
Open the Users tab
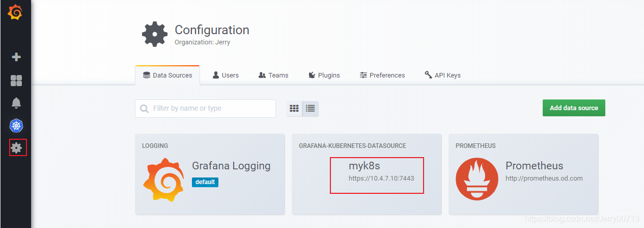pos(226,75)
